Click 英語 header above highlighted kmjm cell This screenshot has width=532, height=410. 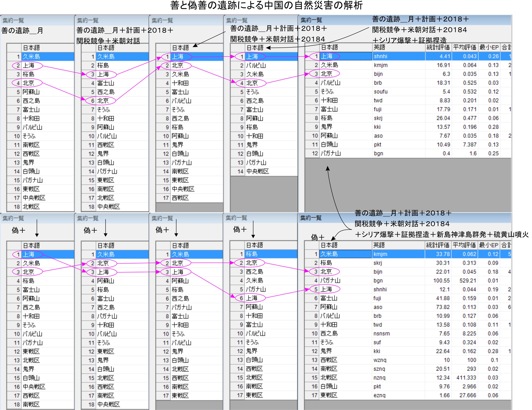tap(379, 245)
